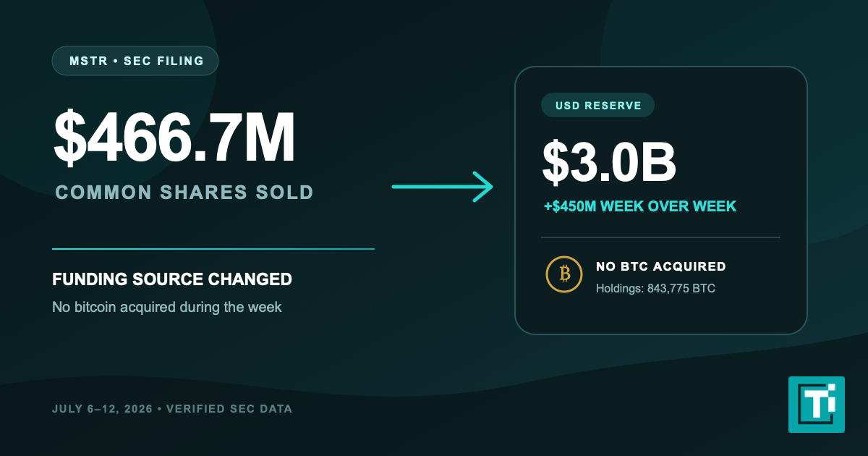868x456 pixels.
Task: Click the $466.7M headline figure
Action: 174,138
